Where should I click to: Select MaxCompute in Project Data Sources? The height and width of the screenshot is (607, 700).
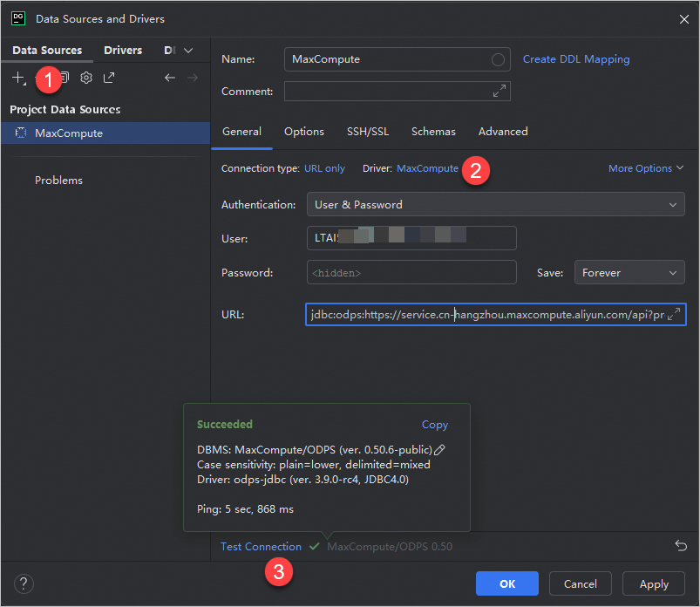click(105, 133)
